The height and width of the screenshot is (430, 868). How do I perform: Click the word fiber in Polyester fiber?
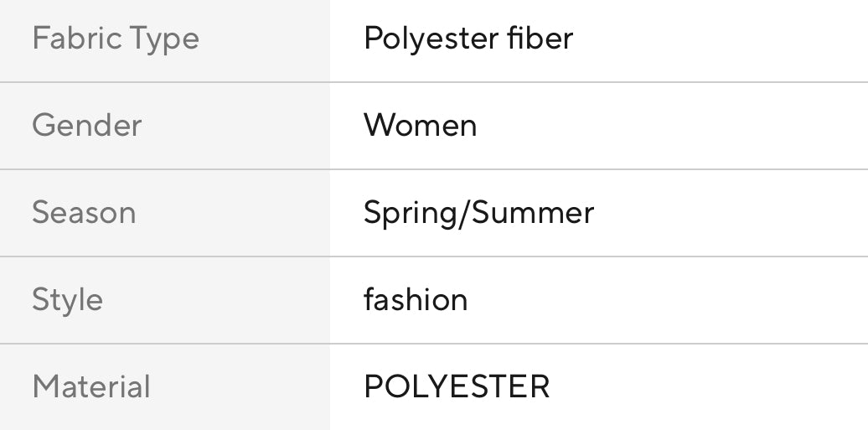coord(545,39)
